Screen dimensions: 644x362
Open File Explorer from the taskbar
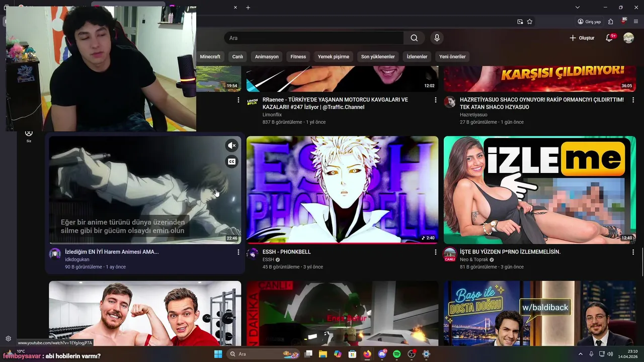click(x=323, y=354)
